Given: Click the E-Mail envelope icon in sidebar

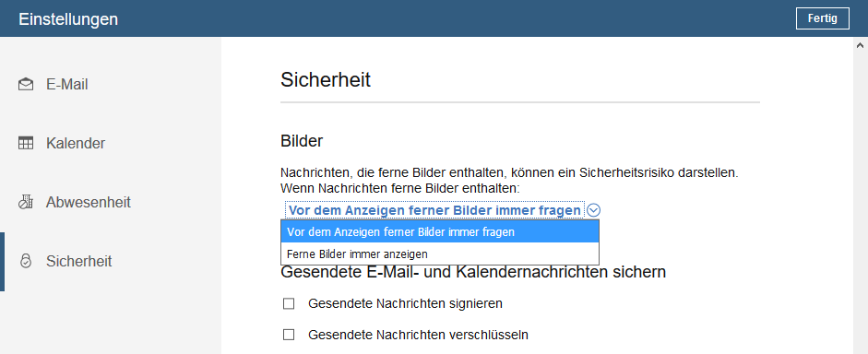Looking at the screenshot, I should click(x=26, y=85).
